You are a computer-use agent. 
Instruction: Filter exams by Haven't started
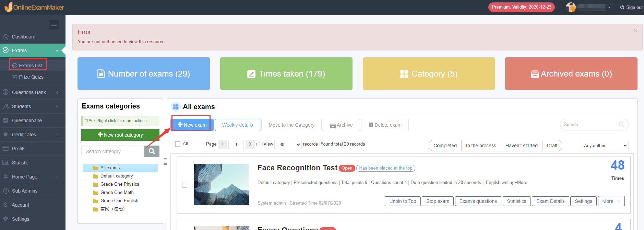coord(521,146)
